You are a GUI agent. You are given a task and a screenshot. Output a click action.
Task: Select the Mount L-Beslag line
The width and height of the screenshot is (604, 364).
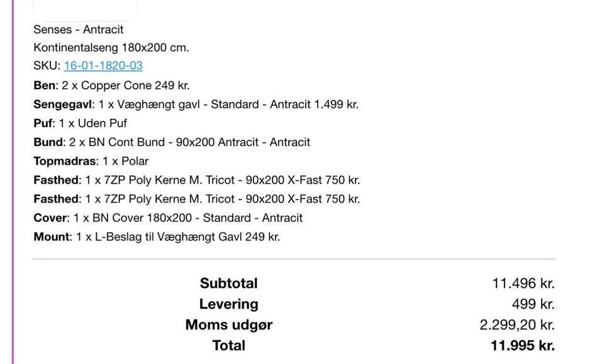coord(157,237)
